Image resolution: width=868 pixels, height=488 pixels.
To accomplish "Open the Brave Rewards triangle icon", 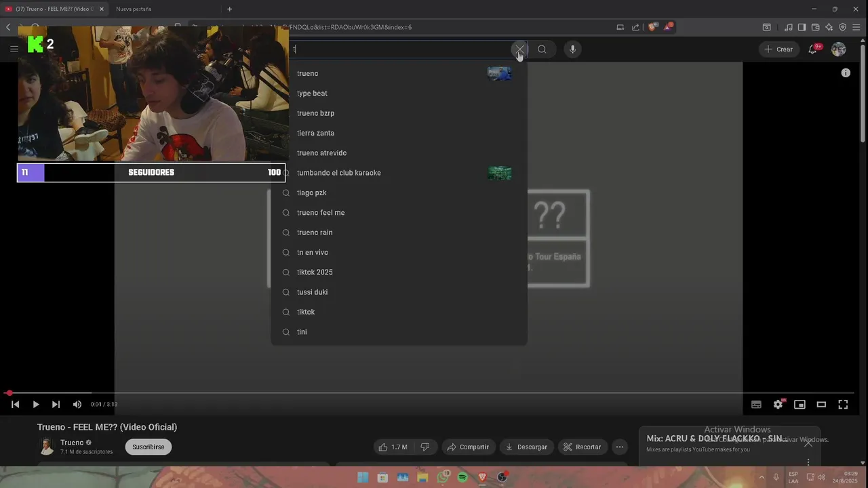I will point(669,27).
